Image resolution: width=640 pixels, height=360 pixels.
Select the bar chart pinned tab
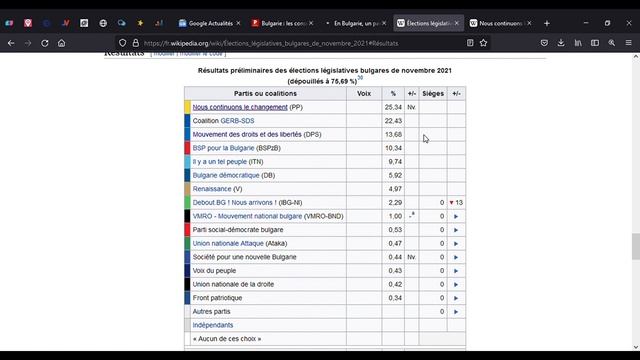click(159, 23)
